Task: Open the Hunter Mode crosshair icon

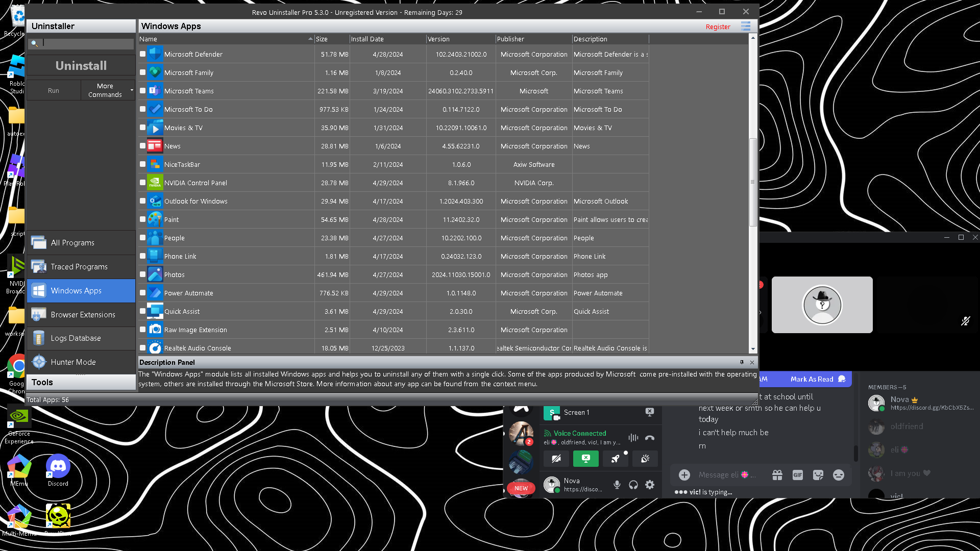Action: coord(39,362)
